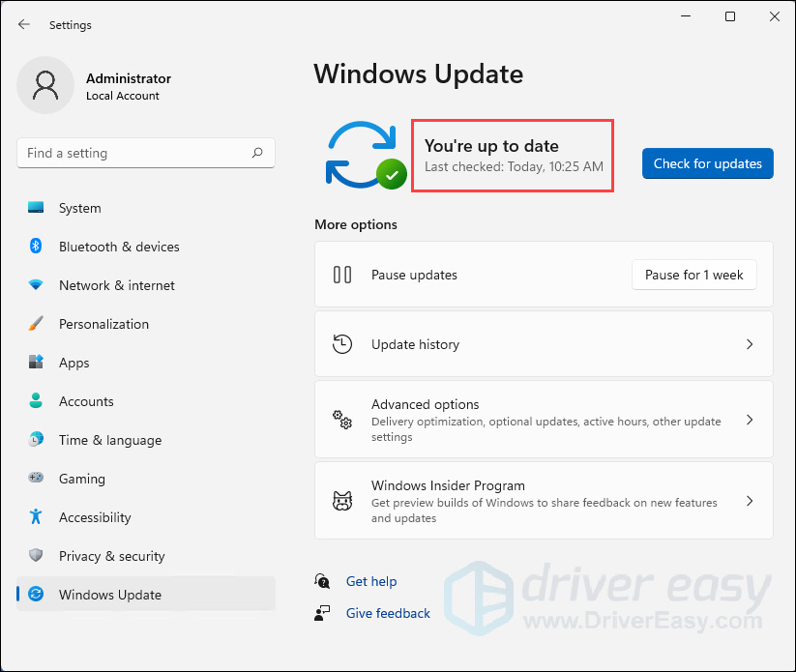Open Advanced options via the right chevron
Viewport: 796px width, 672px height.
[x=750, y=420]
